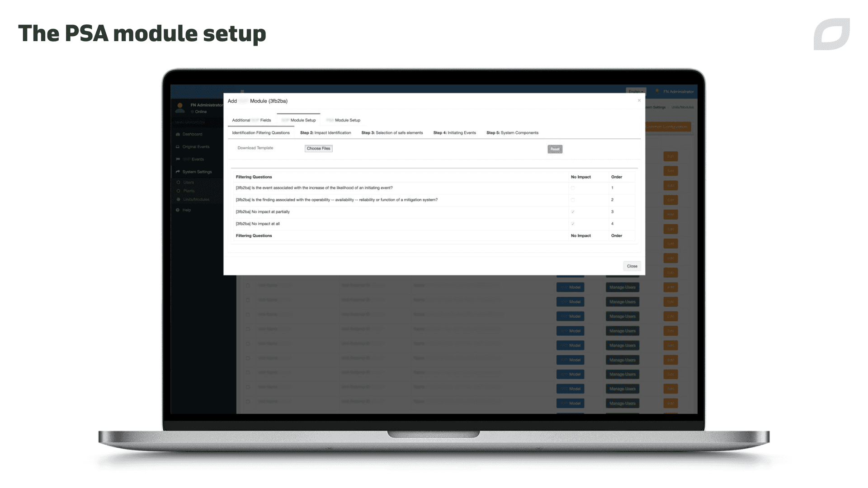The width and height of the screenshot is (868, 488).
Task: Go to Step 5: System Components
Action: click(512, 133)
